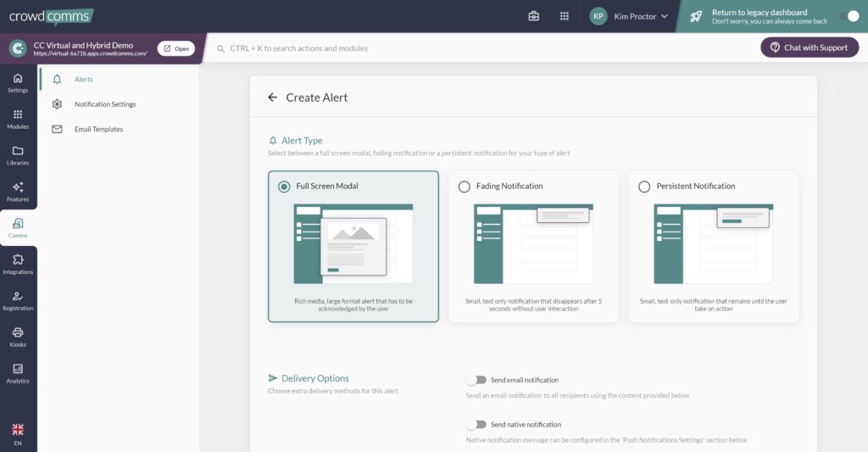Open Integrations puzzle icon
Viewport: 868px width, 452px height.
18,264
